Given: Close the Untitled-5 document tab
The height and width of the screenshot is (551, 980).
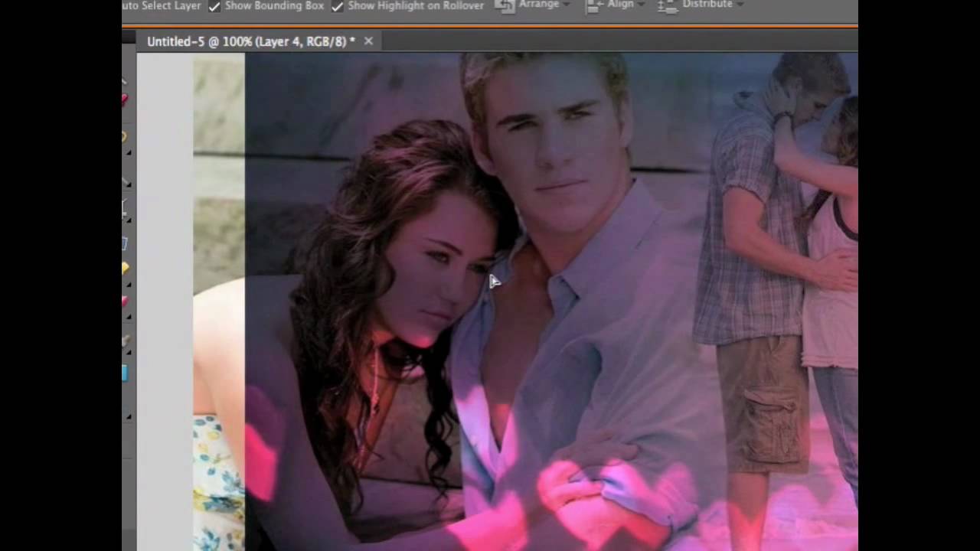Looking at the screenshot, I should (368, 41).
